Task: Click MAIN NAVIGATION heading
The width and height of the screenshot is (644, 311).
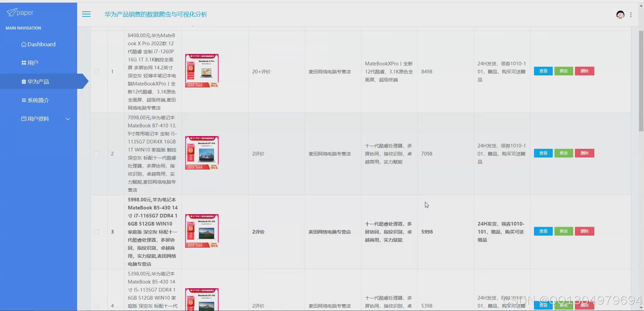Action: [23, 28]
